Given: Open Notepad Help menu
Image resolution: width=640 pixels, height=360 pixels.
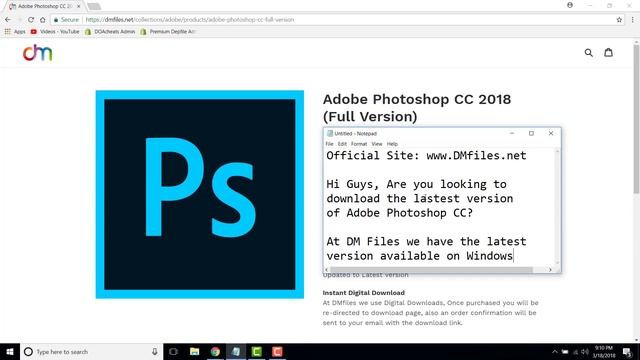Looking at the screenshot, I should [392, 144].
